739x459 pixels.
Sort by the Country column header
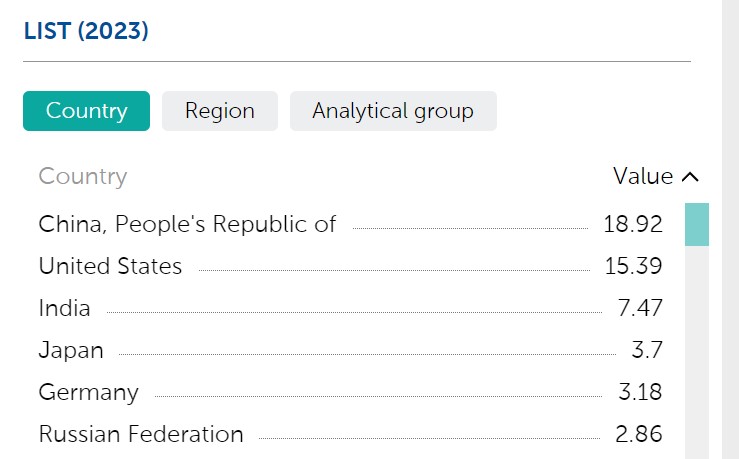coord(83,177)
